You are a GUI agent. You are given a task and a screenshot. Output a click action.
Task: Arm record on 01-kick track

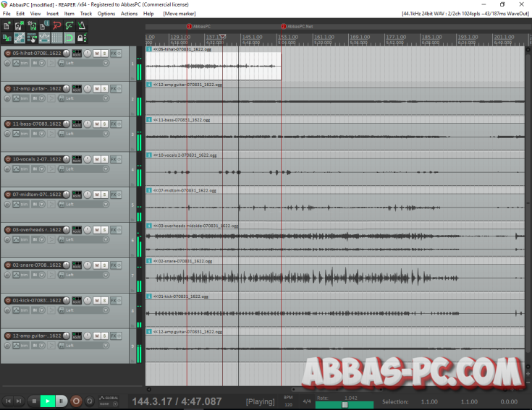[8, 299]
